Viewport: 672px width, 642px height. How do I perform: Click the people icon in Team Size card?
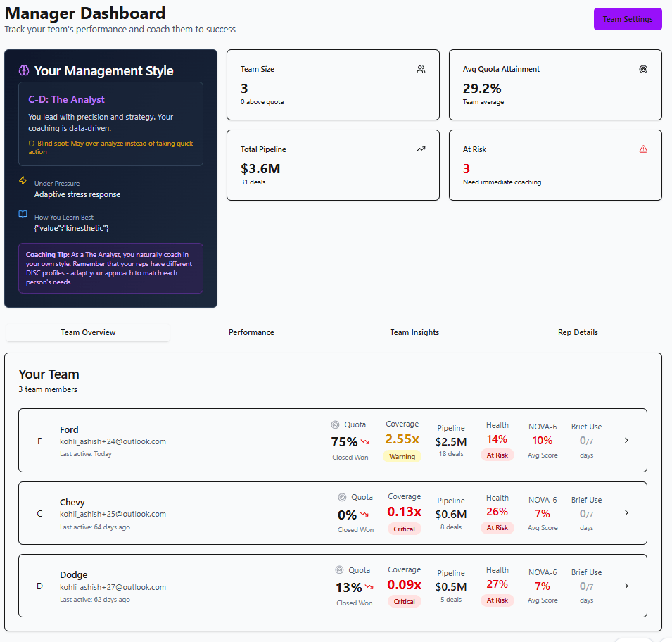tap(421, 69)
